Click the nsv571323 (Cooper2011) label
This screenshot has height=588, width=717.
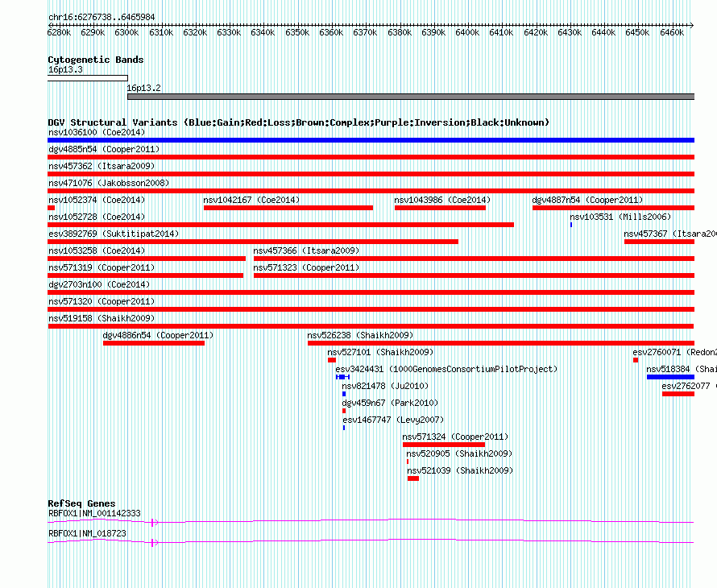306,267
